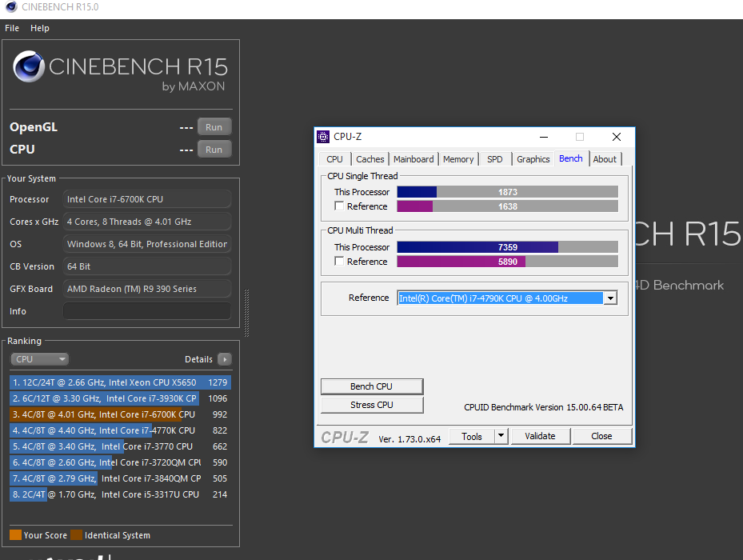Click the orange Your Score legend swatch

[x=16, y=535]
